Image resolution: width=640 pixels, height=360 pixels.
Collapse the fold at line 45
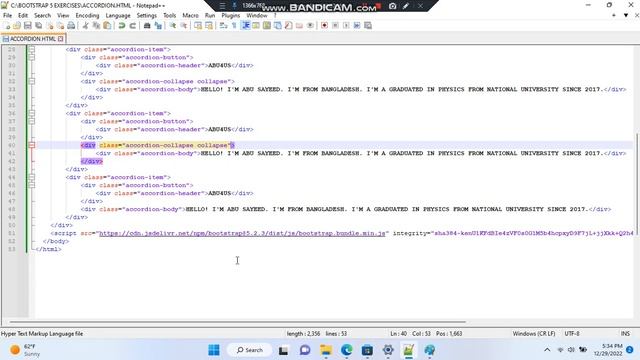[x=31, y=185]
